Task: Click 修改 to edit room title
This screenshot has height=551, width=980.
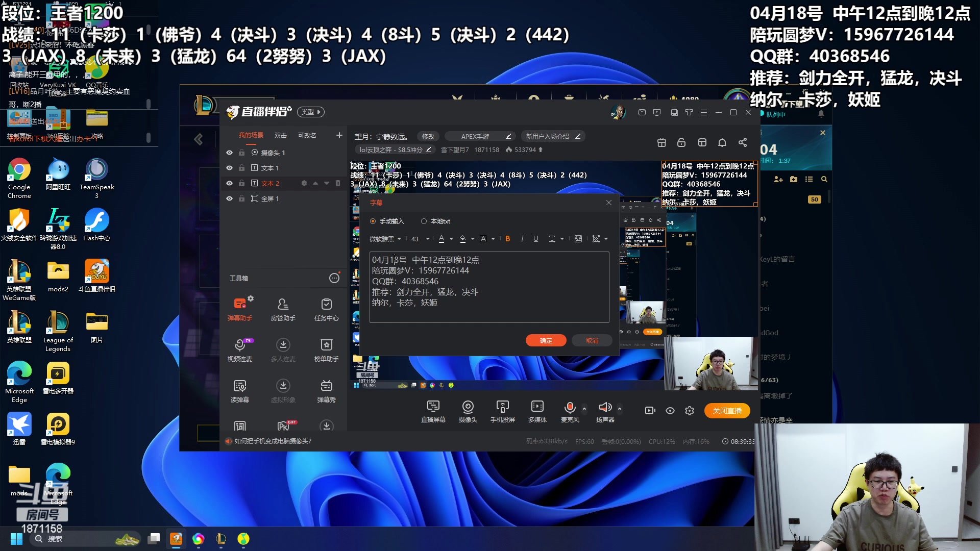Action: [428, 136]
